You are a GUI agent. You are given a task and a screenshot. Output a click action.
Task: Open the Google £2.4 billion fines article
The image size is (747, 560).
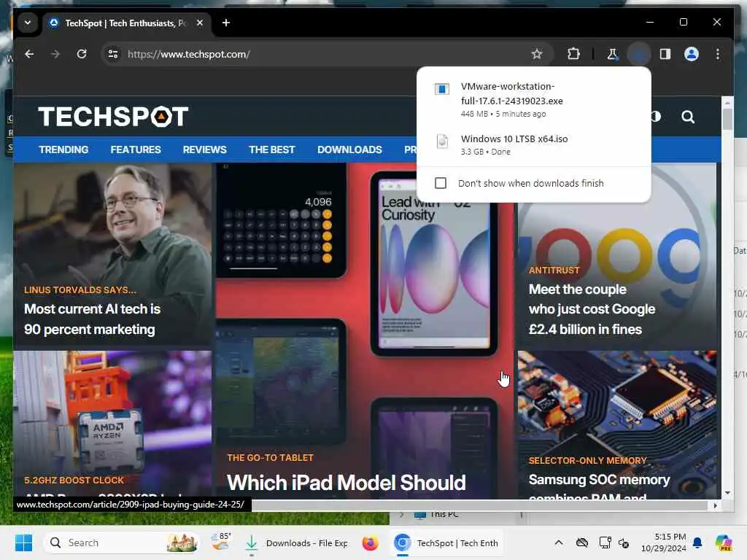coord(592,309)
